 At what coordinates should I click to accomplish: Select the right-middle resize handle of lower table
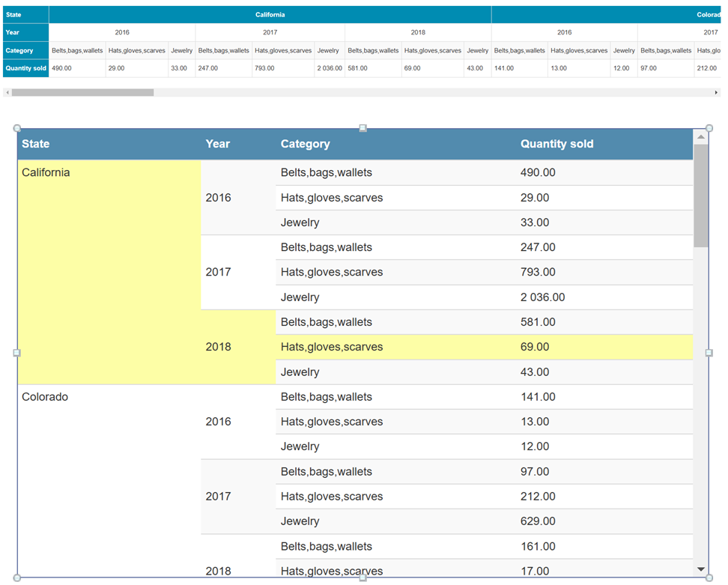[709, 352]
